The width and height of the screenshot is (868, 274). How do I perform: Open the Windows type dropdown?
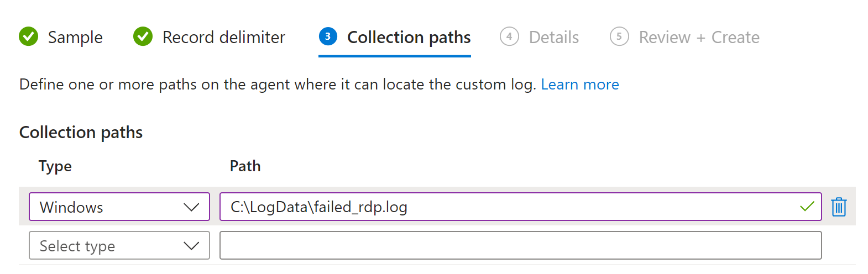tap(119, 207)
